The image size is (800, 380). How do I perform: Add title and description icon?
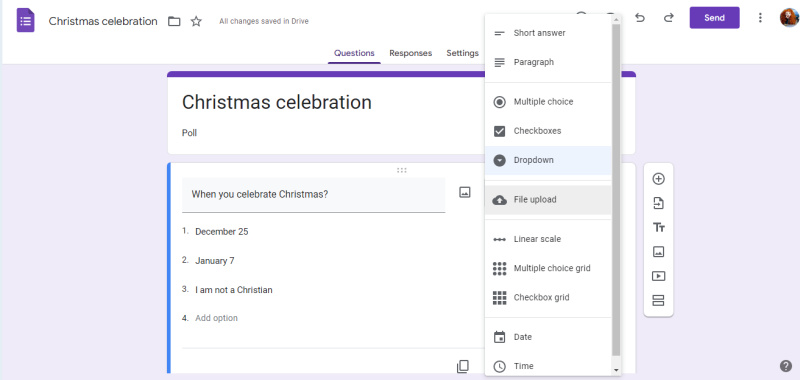659,227
